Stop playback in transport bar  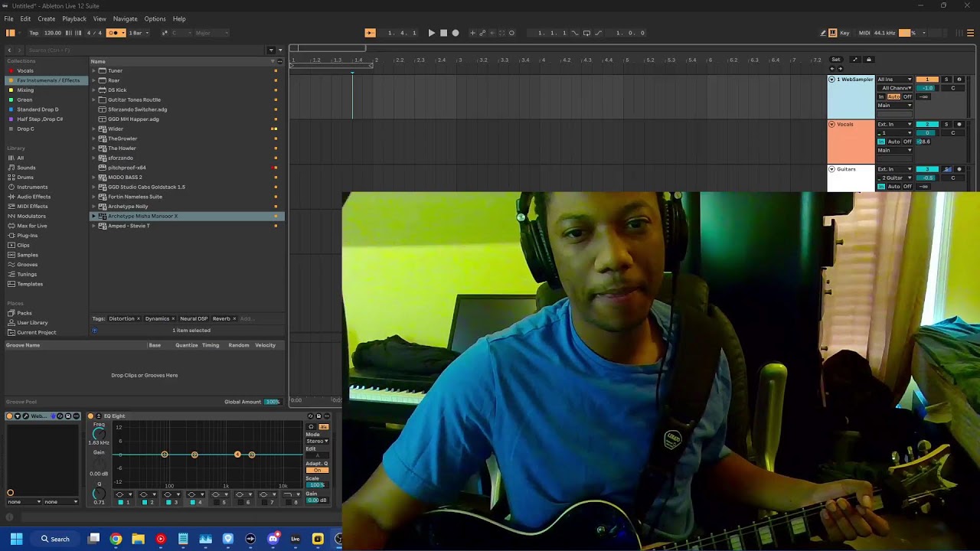(443, 33)
